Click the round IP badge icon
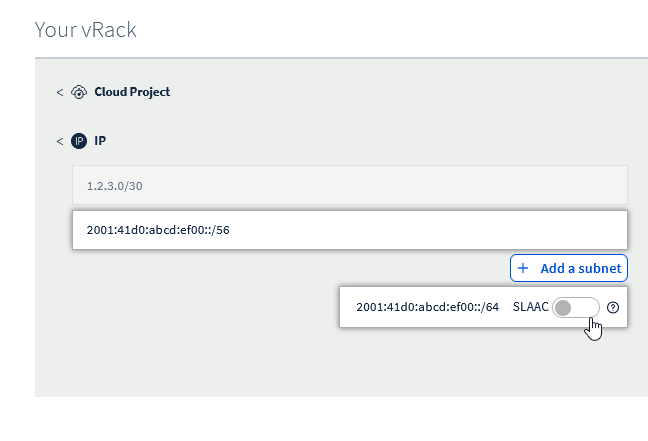Image resolution: width=648 pixels, height=441 pixels. (80, 141)
